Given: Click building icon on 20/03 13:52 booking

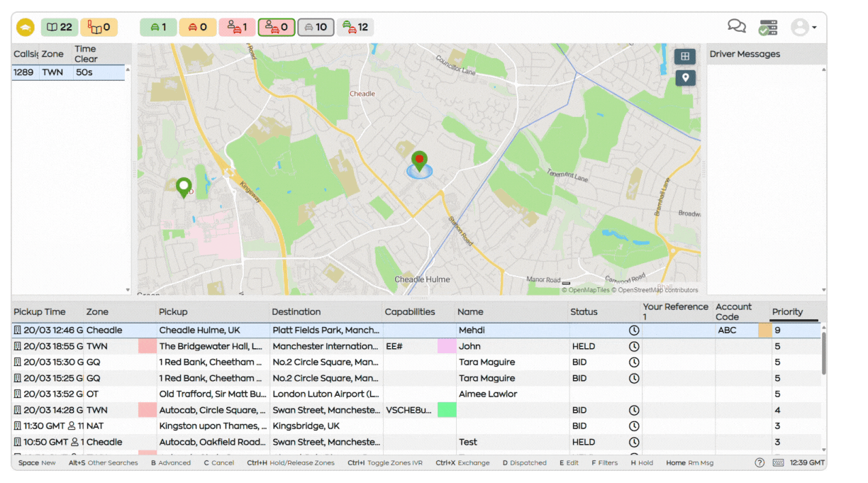Looking at the screenshot, I should (18, 394).
